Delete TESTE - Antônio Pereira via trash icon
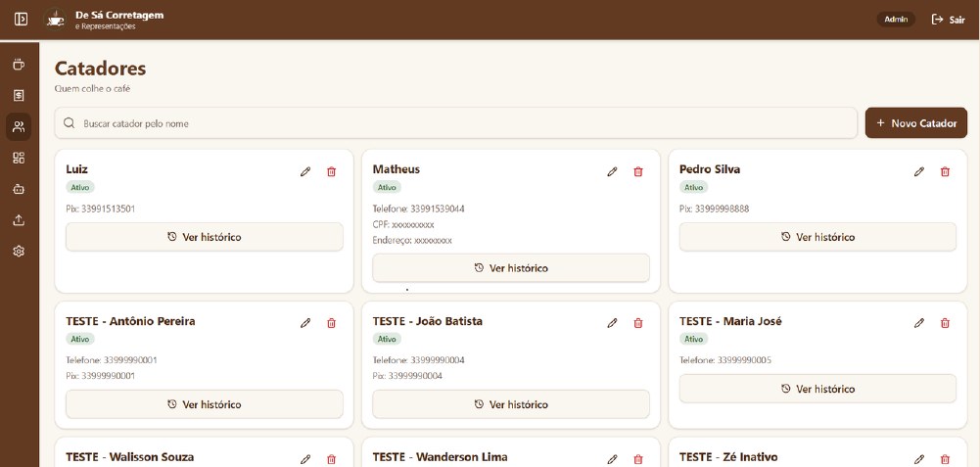980x467 pixels. (x=331, y=323)
